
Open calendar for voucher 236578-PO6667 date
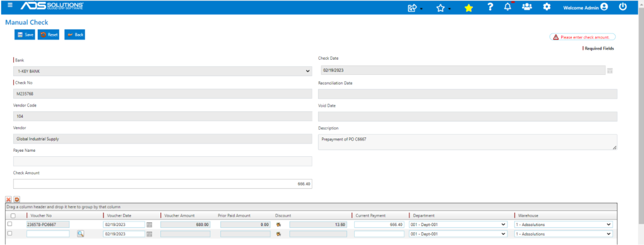click(150, 224)
